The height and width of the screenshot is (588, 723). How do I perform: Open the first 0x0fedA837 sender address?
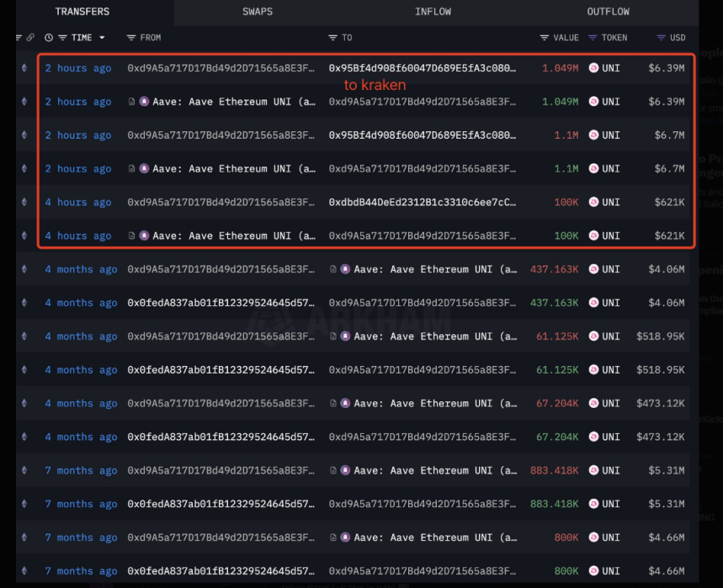pyautogui.click(x=221, y=304)
